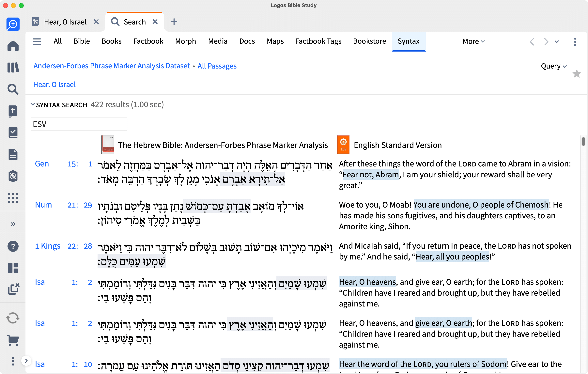Viewport: 588px width, 374px height.
Task: Open the Documents page icon
Action: pos(13,154)
